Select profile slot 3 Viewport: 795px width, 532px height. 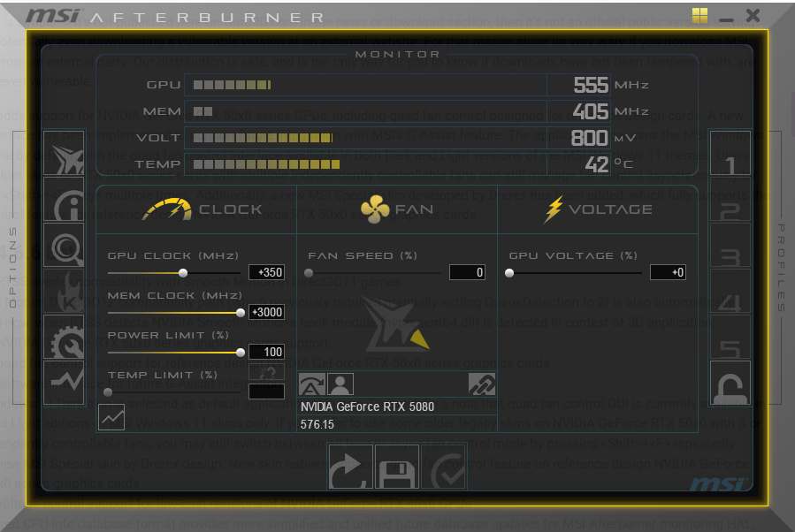coord(730,244)
